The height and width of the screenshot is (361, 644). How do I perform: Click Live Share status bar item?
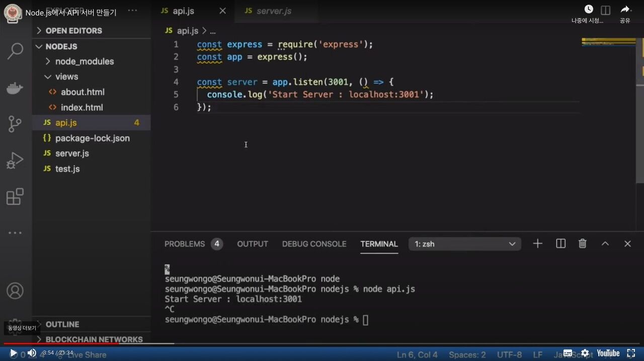(x=80, y=354)
